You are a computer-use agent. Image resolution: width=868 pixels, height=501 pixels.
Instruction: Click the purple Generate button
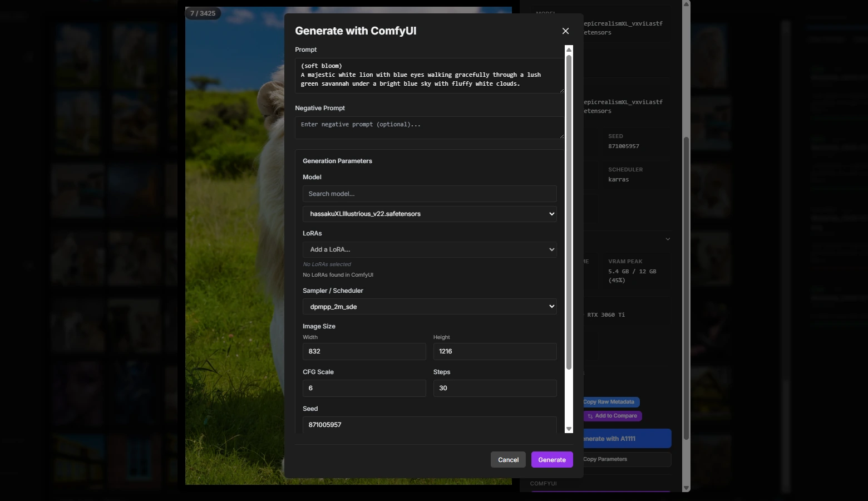(551, 459)
